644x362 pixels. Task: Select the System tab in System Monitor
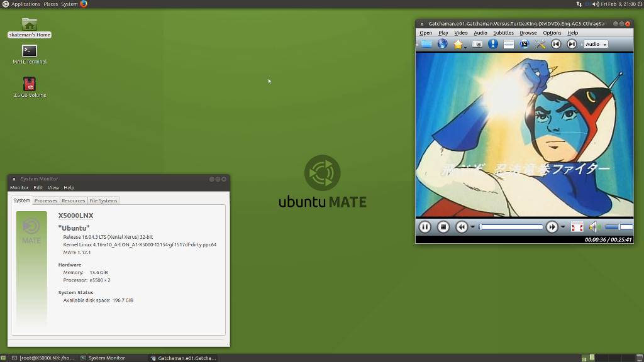pos(22,200)
